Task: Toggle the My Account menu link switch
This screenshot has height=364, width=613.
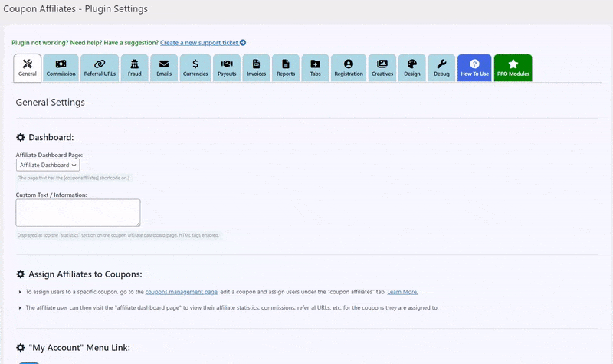Action: (x=29, y=362)
